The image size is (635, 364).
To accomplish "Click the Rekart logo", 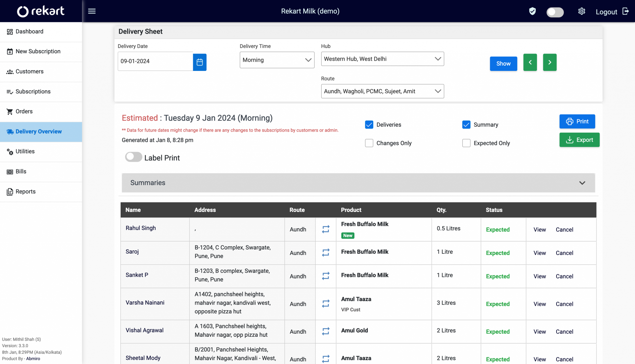I will pos(41,11).
